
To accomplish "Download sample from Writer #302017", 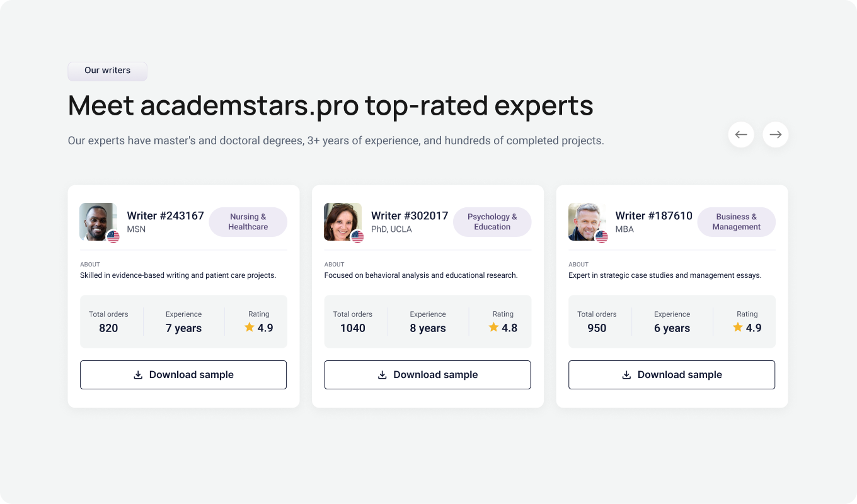I will (428, 375).
